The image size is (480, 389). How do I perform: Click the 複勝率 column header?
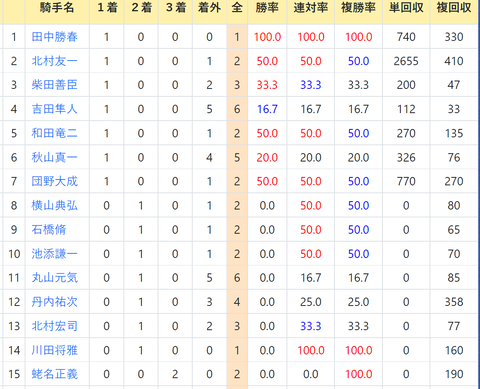point(358,7)
